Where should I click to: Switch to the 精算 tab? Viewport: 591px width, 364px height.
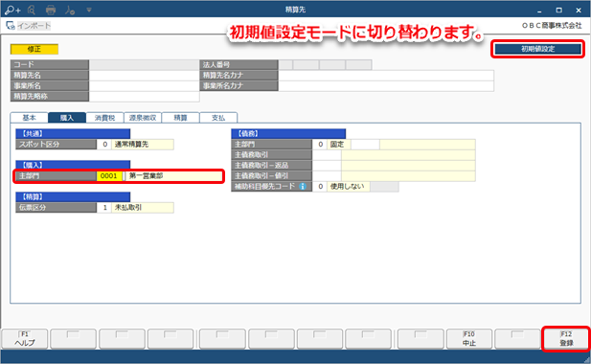180,118
